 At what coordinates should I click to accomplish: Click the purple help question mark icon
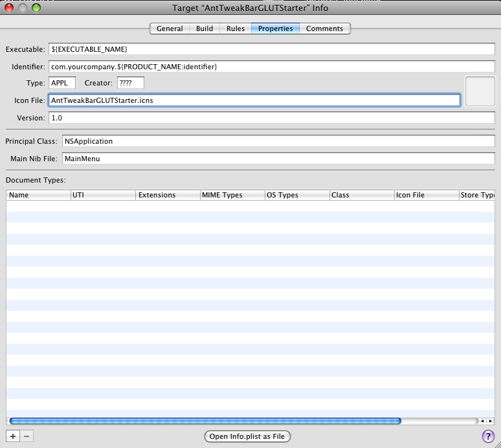click(488, 437)
